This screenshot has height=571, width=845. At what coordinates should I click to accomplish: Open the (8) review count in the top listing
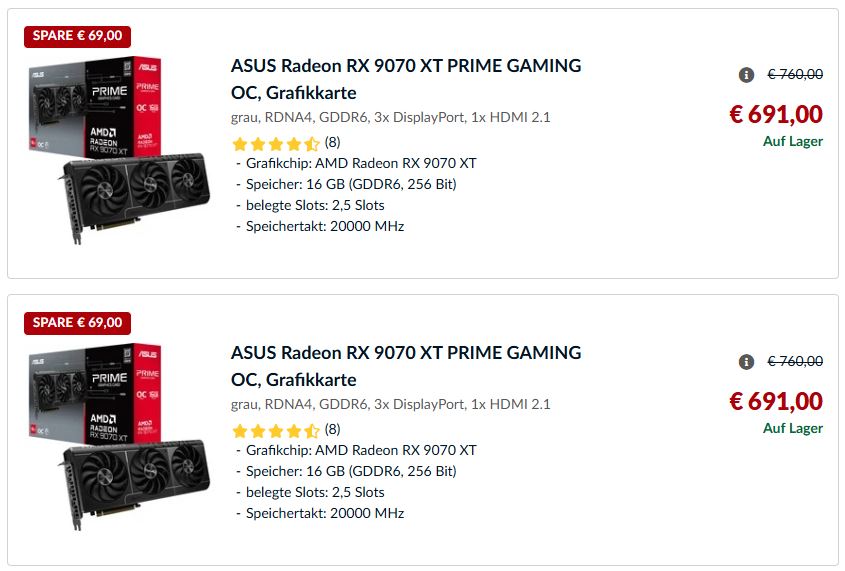(332, 142)
